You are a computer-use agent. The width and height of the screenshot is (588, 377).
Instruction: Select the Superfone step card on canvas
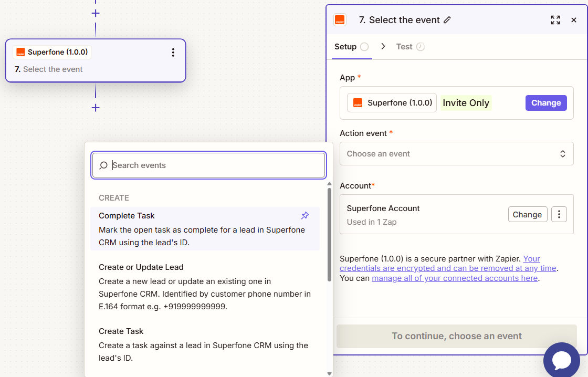pyautogui.click(x=96, y=60)
